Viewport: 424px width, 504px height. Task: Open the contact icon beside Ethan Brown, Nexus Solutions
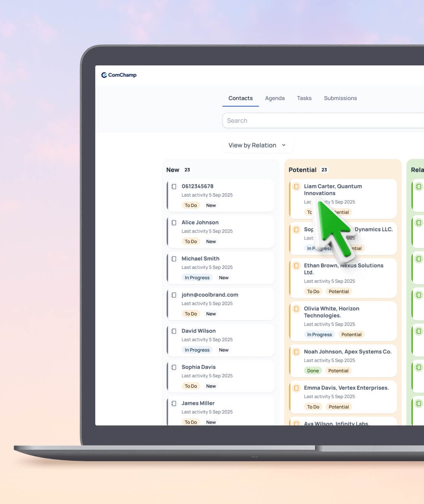(x=296, y=266)
